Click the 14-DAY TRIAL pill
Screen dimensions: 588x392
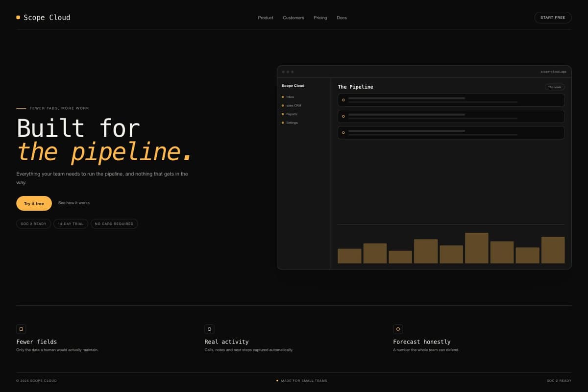(71, 223)
